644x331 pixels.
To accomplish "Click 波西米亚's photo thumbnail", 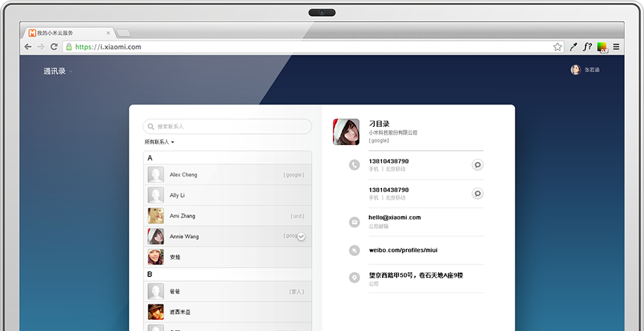I will tap(156, 312).
